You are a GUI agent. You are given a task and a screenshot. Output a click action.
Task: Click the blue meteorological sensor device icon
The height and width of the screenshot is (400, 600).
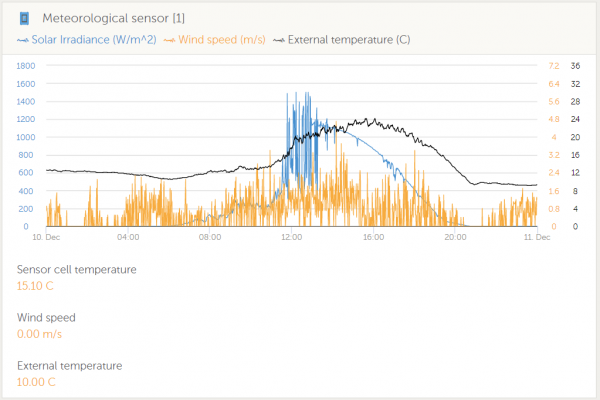coord(24,17)
